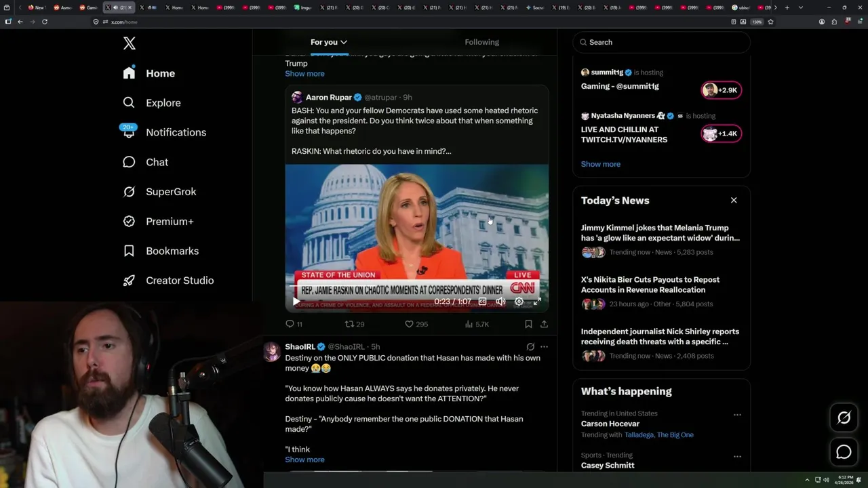Bookmark this page with the star icon
Image resolution: width=868 pixels, height=488 pixels.
pos(770,22)
